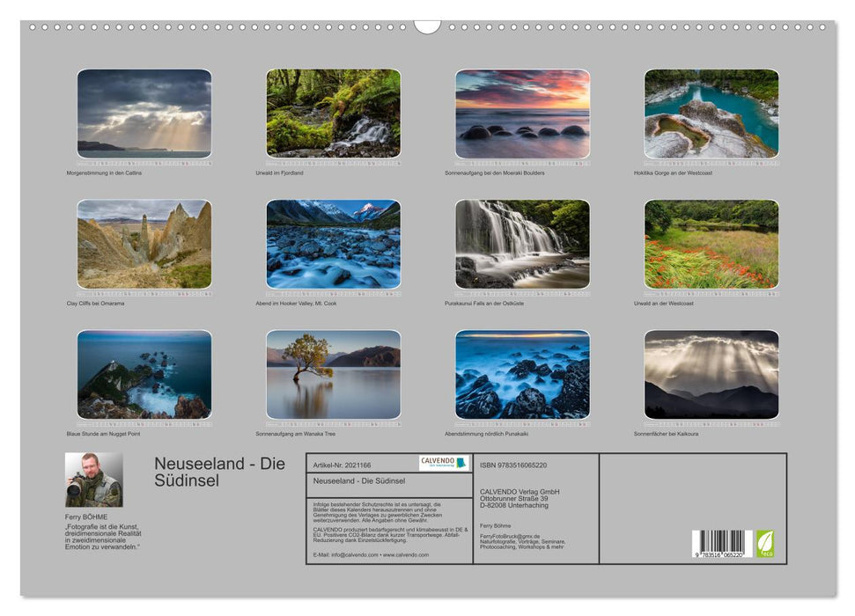Click the Artikel-Nr. 2021166 label
Image resolution: width=855 pixels, height=616 pixels.
coord(343,465)
